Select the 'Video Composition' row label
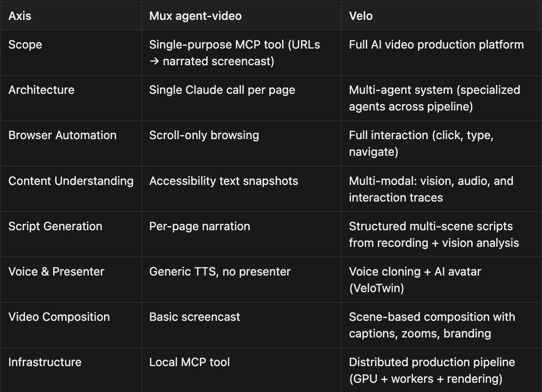 [59, 317]
